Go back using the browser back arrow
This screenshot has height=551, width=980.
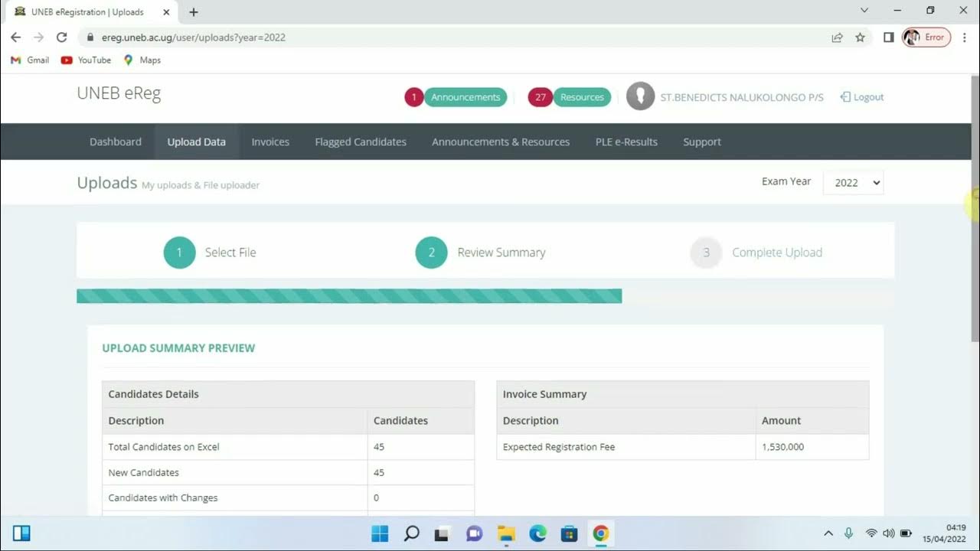(15, 37)
